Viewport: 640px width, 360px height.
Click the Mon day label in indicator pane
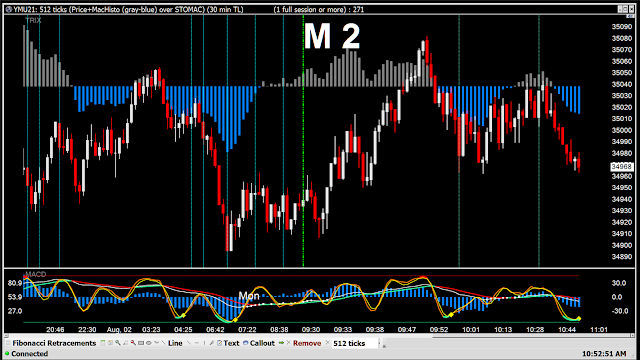coord(249,296)
